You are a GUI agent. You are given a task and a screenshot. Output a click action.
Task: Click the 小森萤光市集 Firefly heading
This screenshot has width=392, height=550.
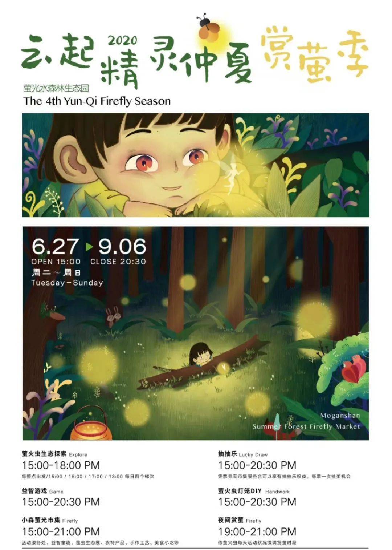click(x=50, y=520)
